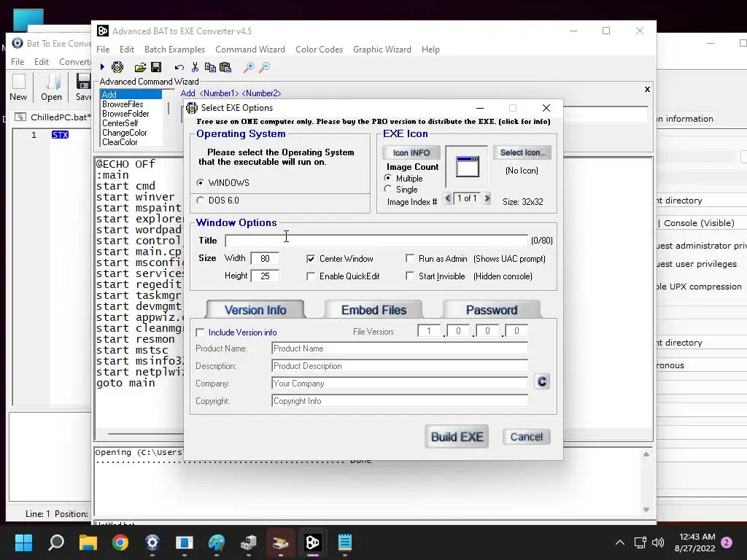747x560 pixels.
Task: Click the Your Company field
Action: (400, 384)
